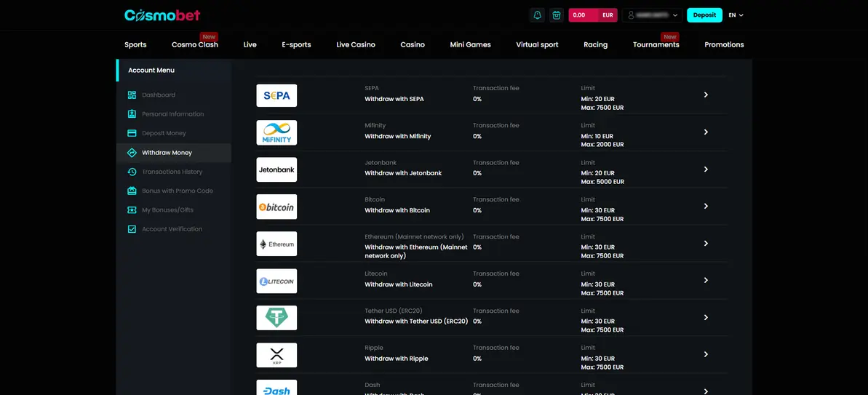
Task: Click the Deposit Money card icon
Action: coord(132,133)
